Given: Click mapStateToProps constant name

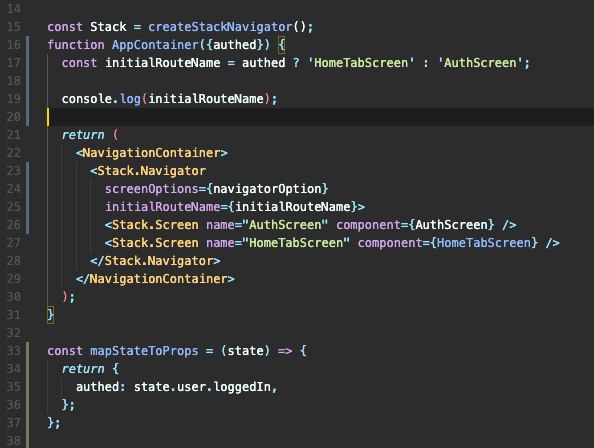Looking at the screenshot, I should [x=144, y=351].
